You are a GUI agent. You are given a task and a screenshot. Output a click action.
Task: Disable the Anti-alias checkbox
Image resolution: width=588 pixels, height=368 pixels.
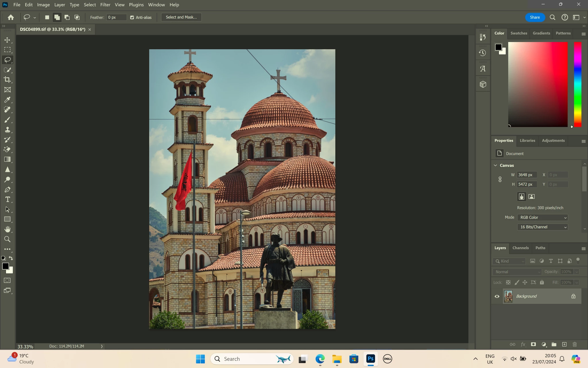(x=132, y=18)
